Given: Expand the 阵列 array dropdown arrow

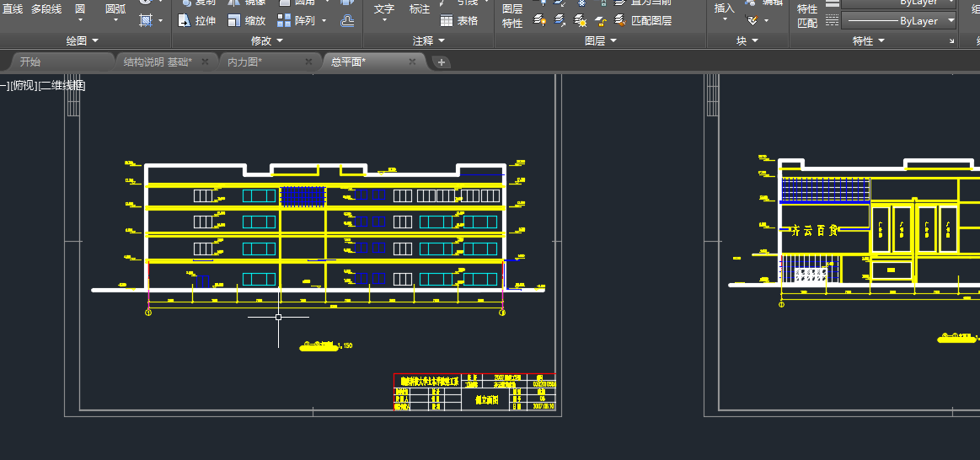Looking at the screenshot, I should 324,20.
